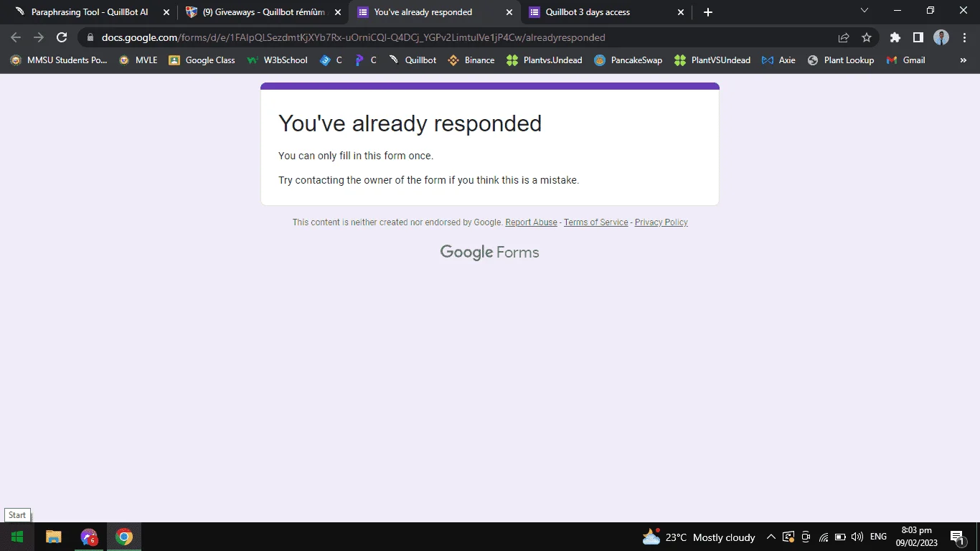Open the Windows Start menu

(17, 537)
